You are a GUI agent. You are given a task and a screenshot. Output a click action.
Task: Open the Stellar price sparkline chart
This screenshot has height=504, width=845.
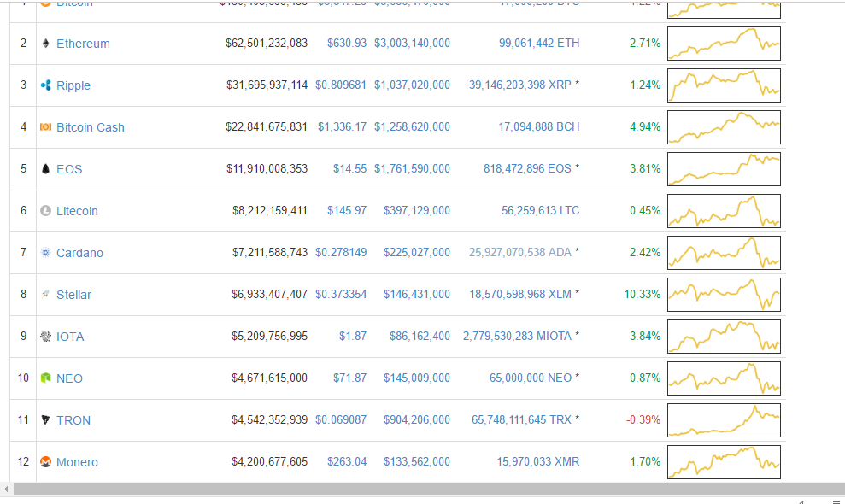coord(724,295)
